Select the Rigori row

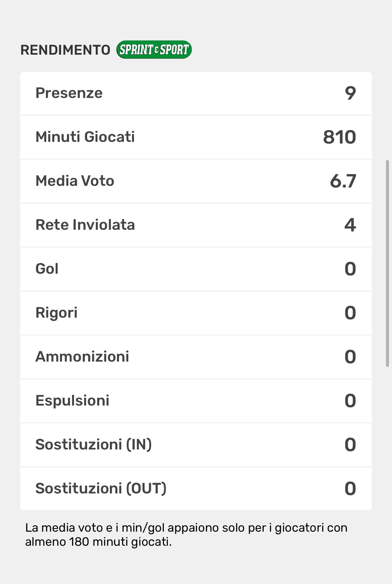[x=196, y=313]
